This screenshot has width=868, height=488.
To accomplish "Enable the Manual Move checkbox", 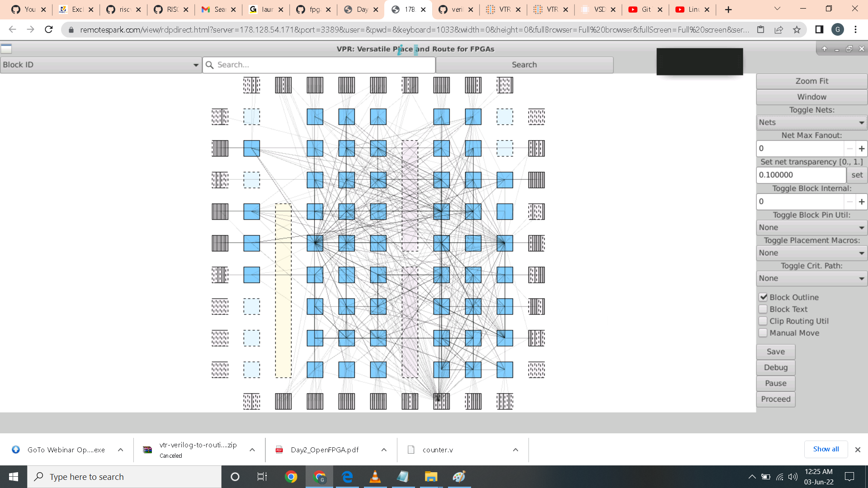I will (x=764, y=333).
